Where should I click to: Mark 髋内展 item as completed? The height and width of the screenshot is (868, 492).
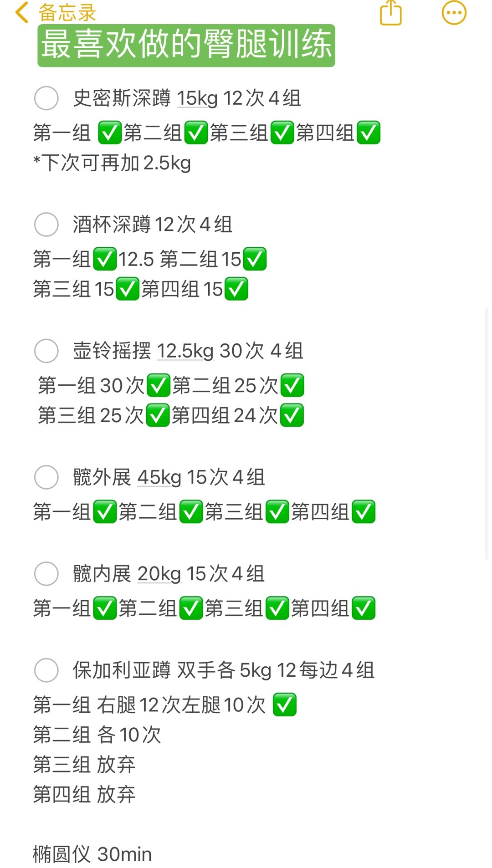[x=46, y=573]
